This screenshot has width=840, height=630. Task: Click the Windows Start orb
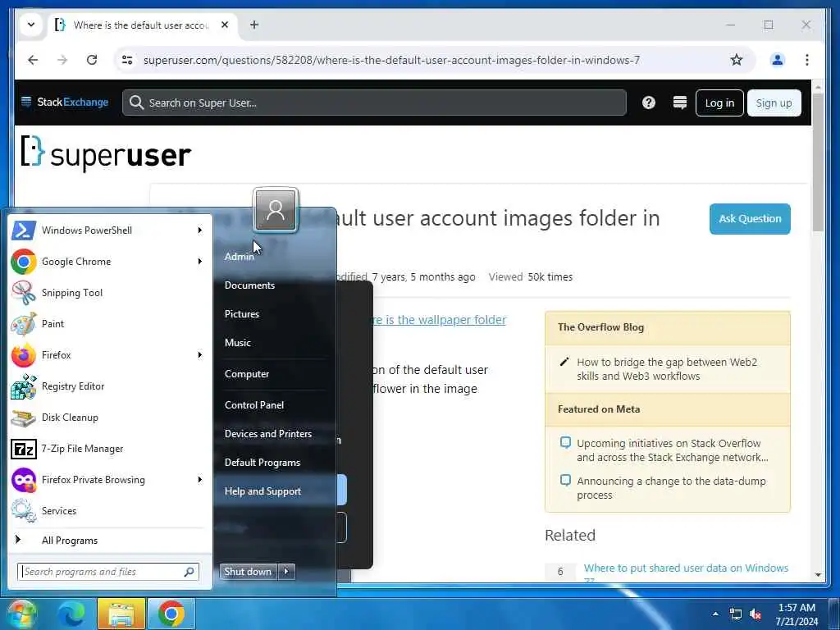(21, 614)
